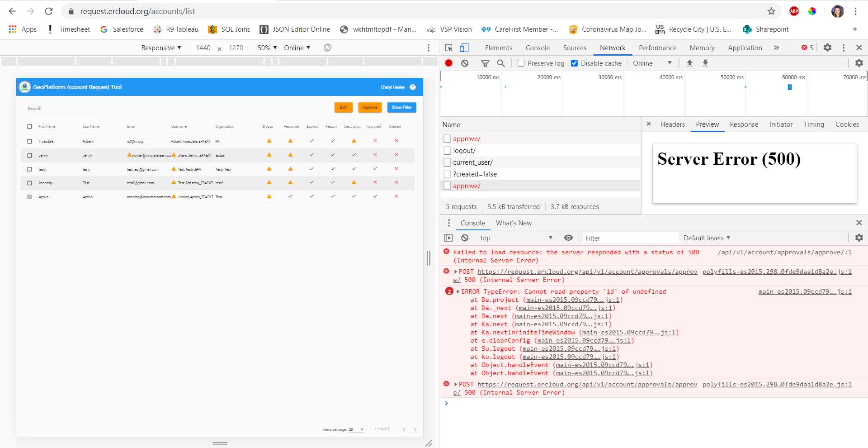Open the network search magnifier

coord(500,63)
